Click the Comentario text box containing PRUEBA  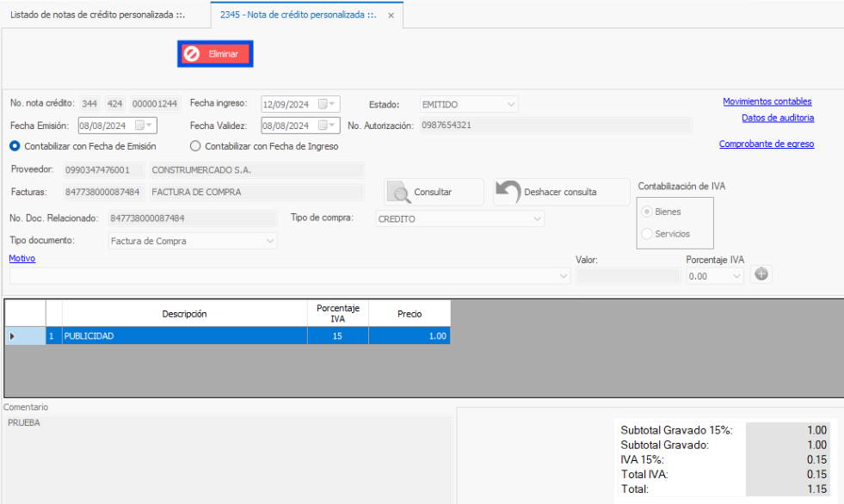[x=228, y=456]
